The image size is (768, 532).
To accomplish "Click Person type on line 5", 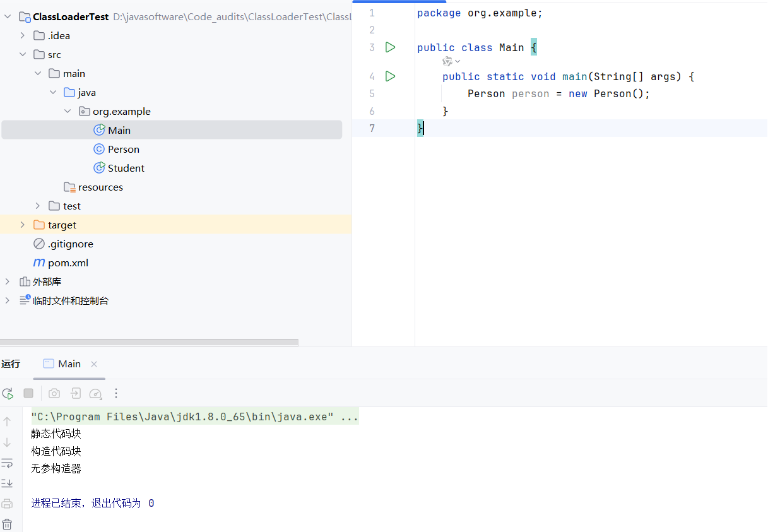I will click(486, 93).
